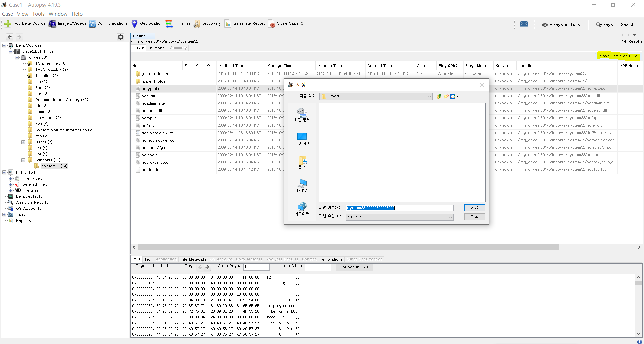Click Save Table as CSV button
This screenshot has width=644, height=344.
[618, 56]
